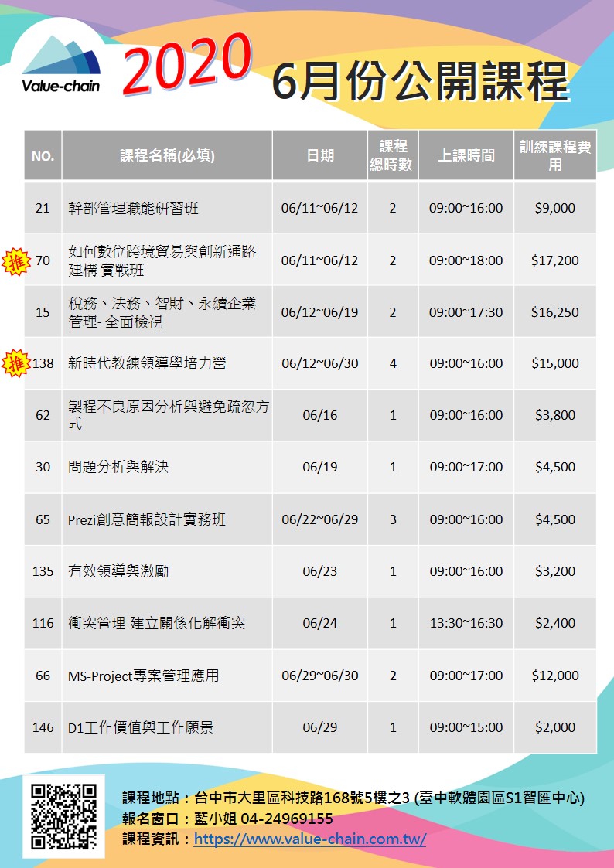Click the class time 09:00~15:00
This screenshot has width=614, height=868.
coord(466,727)
